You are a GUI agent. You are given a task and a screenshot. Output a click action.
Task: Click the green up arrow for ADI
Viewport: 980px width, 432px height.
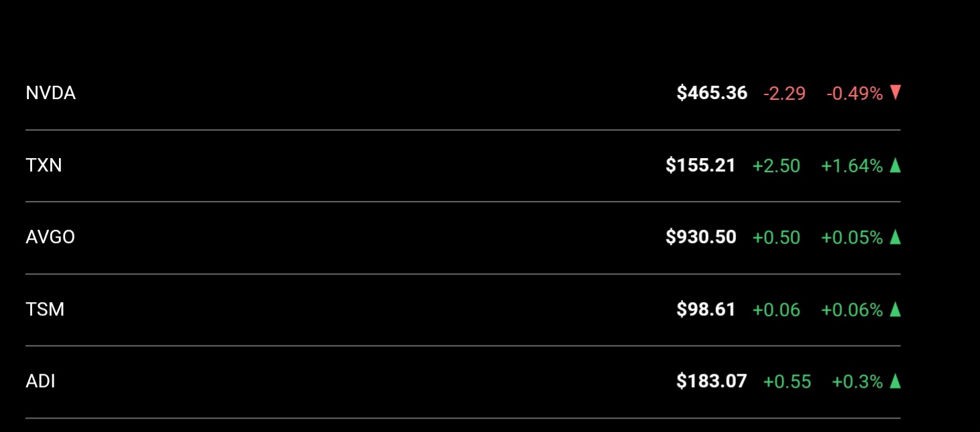pos(895,382)
